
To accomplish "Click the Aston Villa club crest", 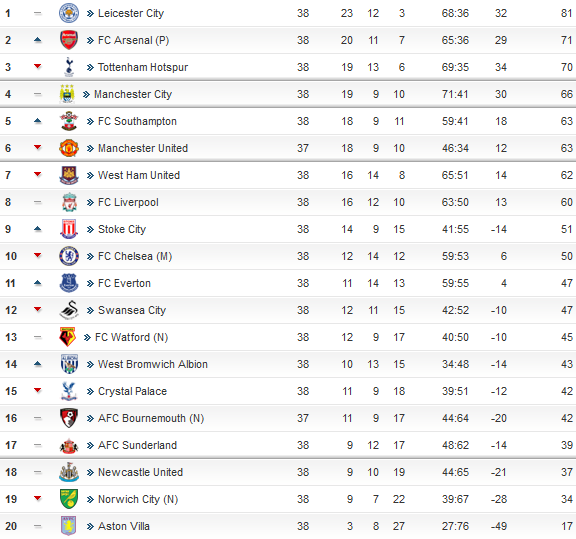I will 68,526.
